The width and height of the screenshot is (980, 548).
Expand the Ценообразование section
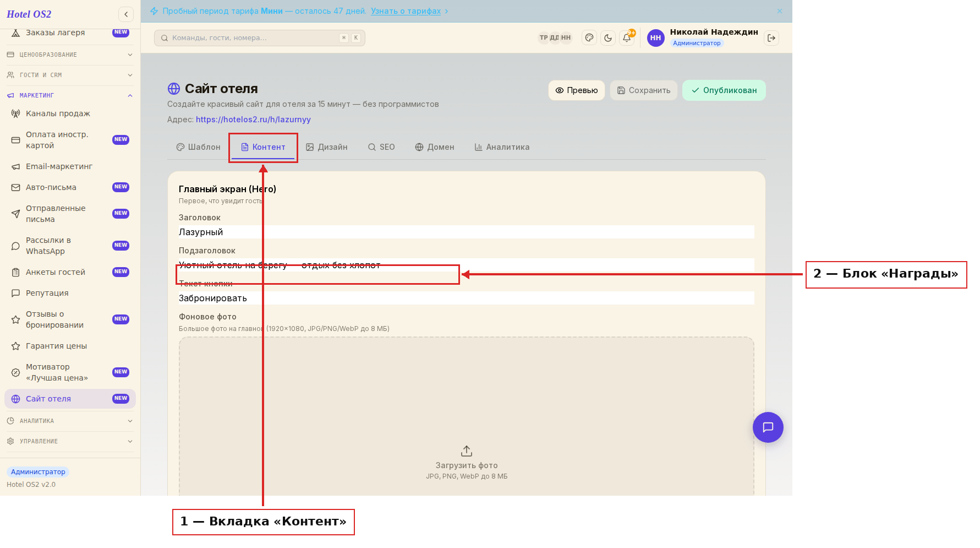(70, 55)
